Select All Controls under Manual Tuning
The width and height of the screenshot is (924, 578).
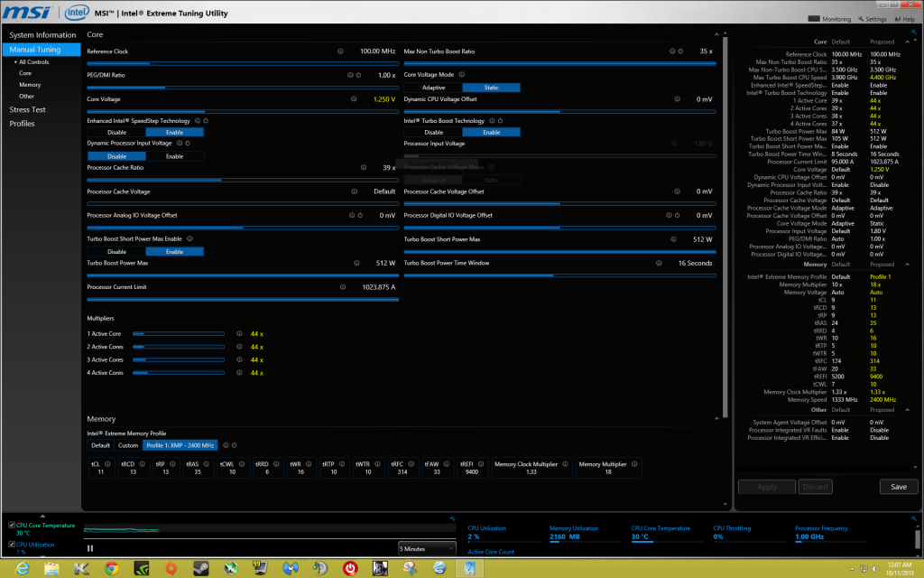(x=33, y=62)
